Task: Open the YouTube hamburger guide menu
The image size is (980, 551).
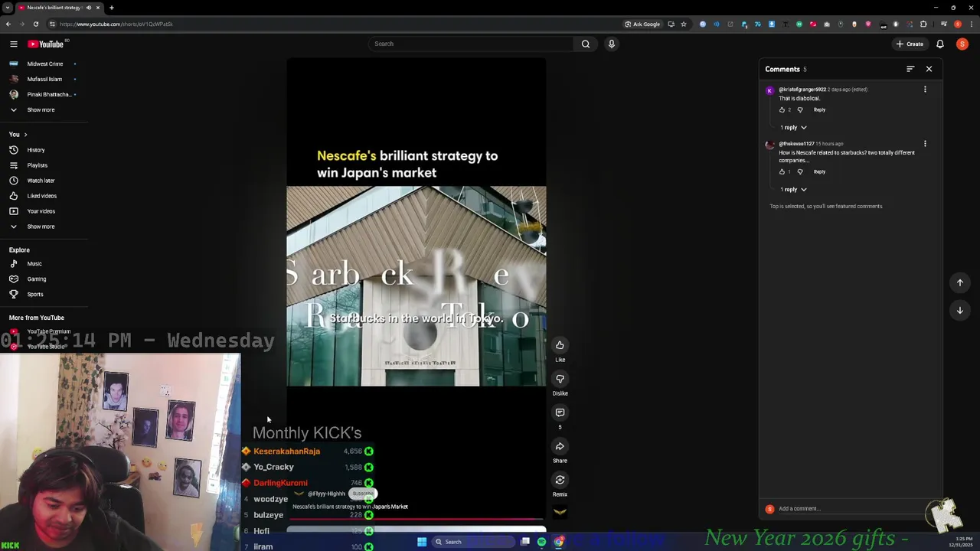Action: pos(13,44)
